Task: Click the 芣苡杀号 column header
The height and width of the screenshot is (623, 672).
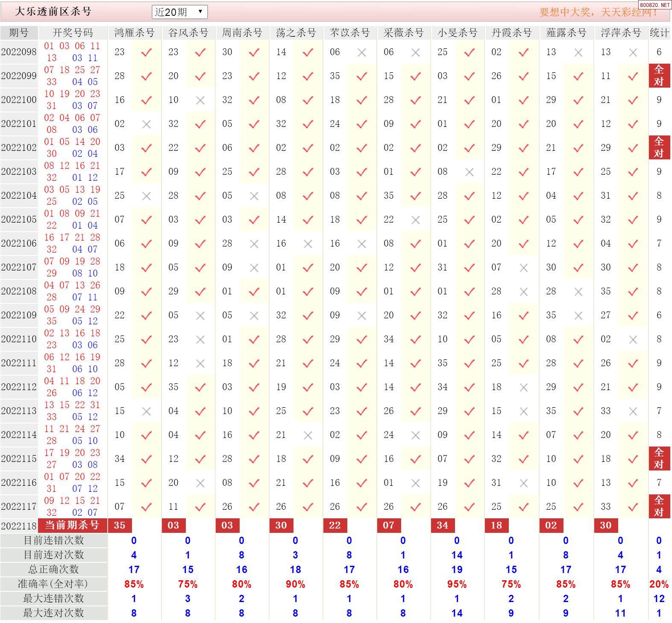Action: click(x=349, y=33)
